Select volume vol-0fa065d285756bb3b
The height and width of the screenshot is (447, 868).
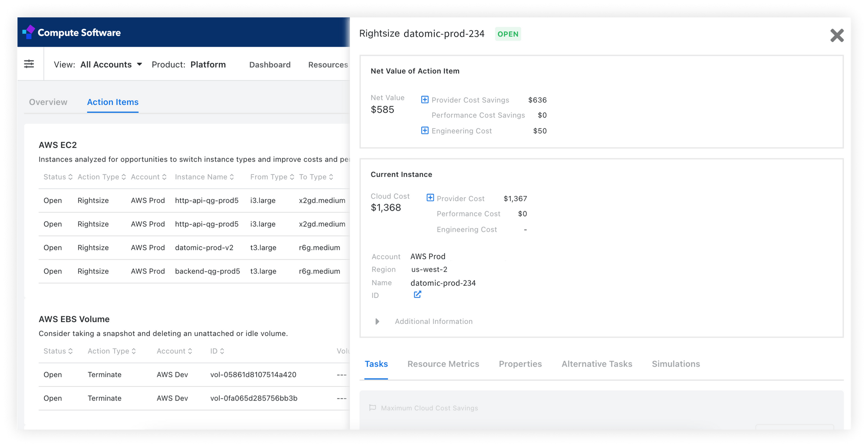(x=254, y=398)
